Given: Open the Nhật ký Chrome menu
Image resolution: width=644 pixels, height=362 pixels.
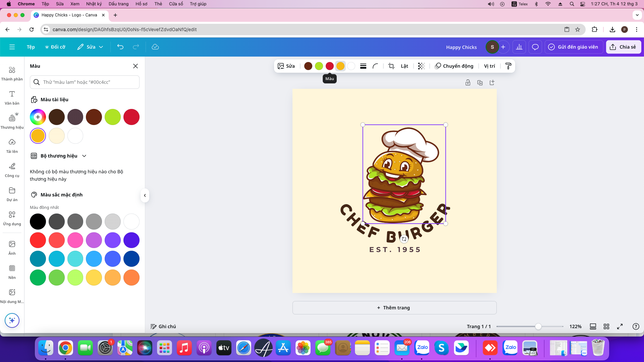Looking at the screenshot, I should pyautogui.click(x=94, y=4).
